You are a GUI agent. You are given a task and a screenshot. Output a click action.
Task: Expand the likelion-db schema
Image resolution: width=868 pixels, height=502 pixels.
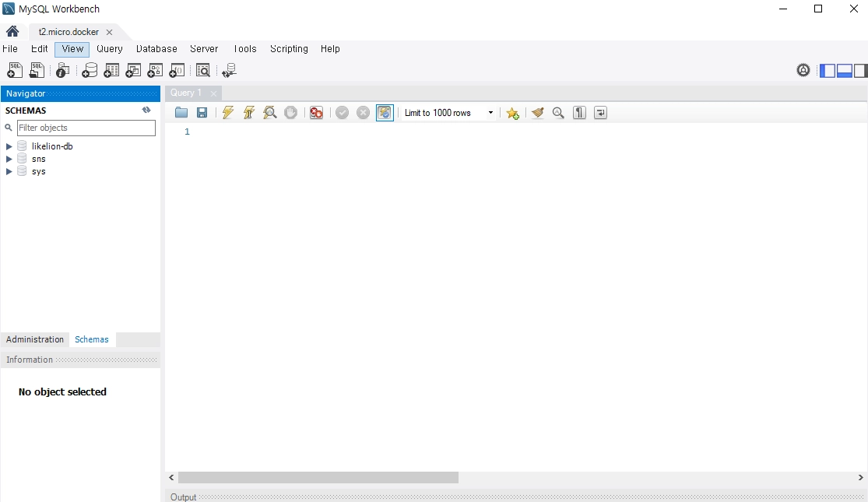[9, 146]
